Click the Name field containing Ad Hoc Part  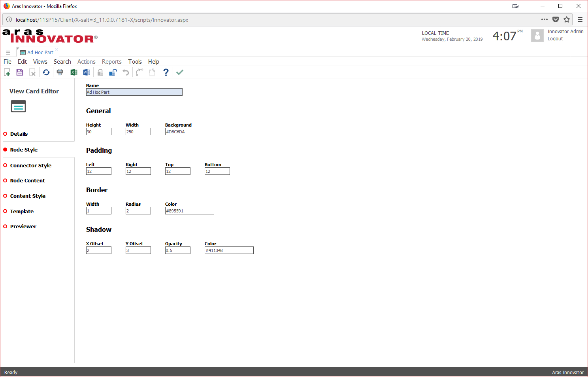pyautogui.click(x=134, y=92)
